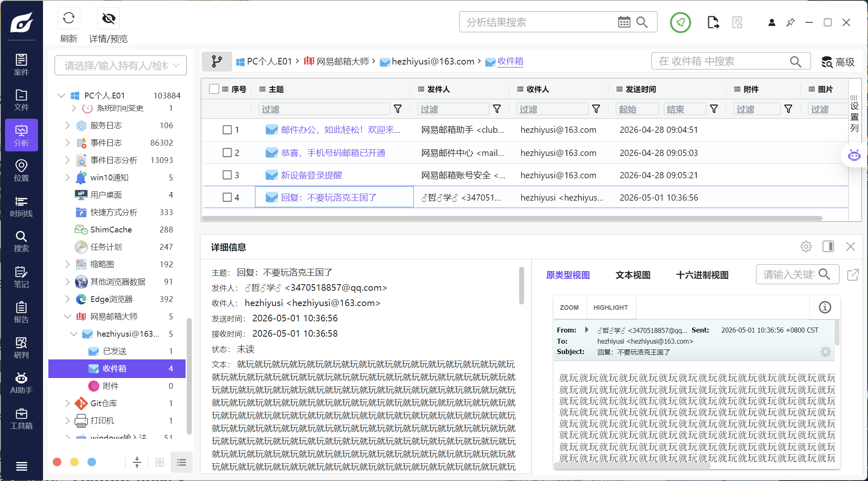Image resolution: width=868 pixels, height=481 pixels.
Task: Open the AI助手 sidebar section
Action: click(x=21, y=383)
